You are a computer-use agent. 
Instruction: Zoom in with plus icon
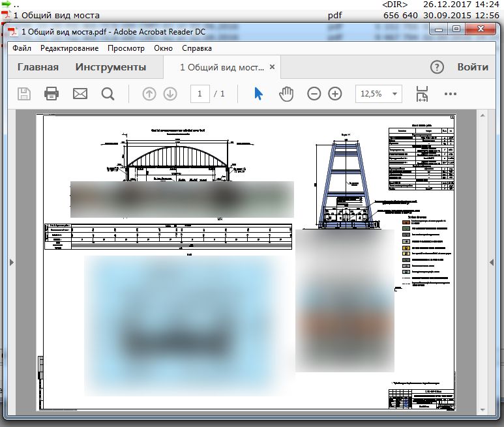[x=335, y=94]
